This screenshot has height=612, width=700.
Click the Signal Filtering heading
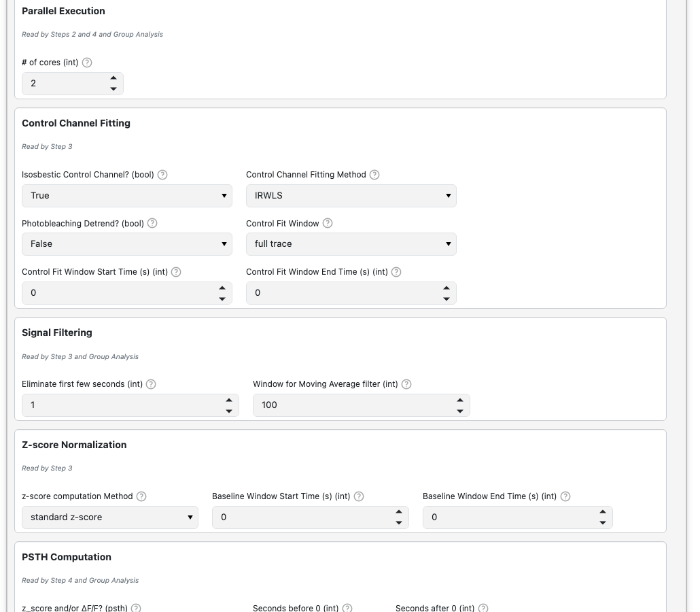point(57,333)
